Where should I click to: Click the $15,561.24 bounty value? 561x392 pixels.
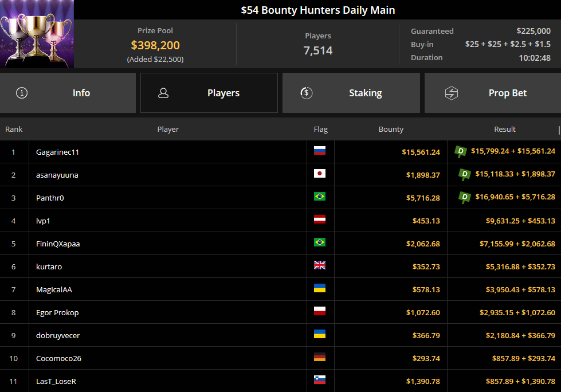point(421,152)
